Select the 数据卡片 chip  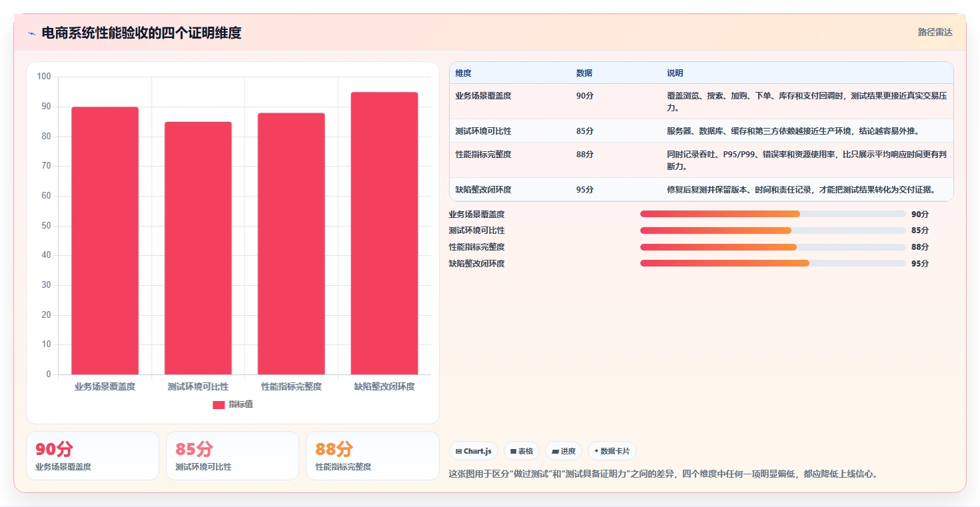click(612, 451)
